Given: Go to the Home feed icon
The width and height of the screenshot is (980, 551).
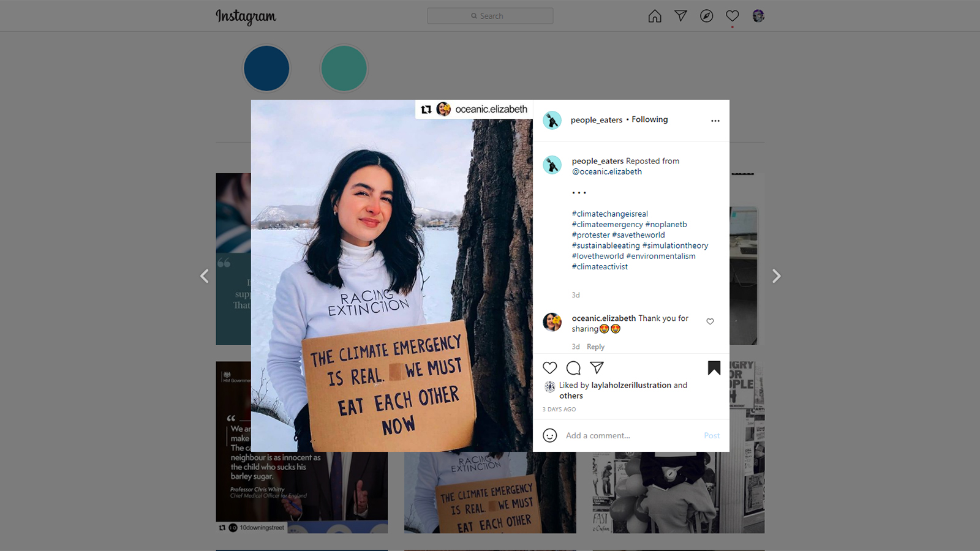Looking at the screenshot, I should (x=655, y=16).
